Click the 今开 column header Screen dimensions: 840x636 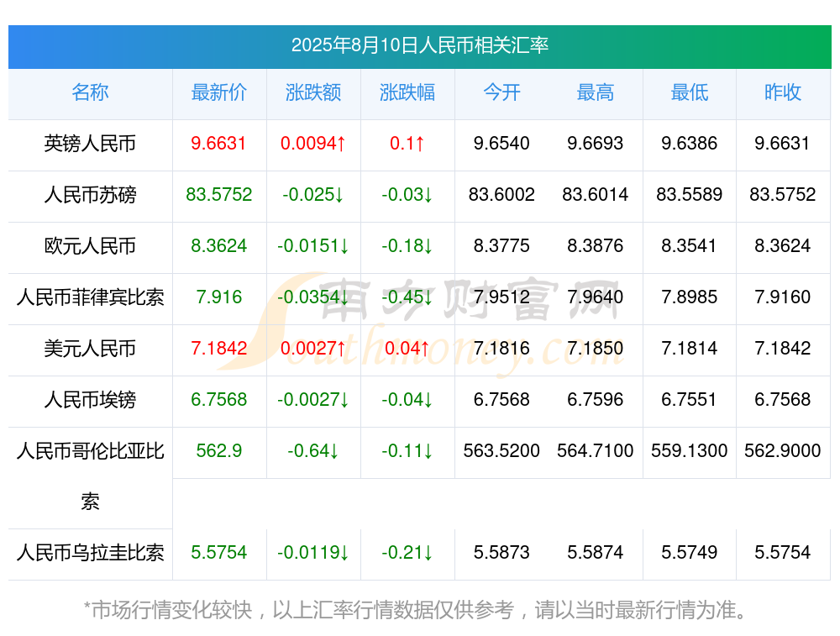[501, 92]
